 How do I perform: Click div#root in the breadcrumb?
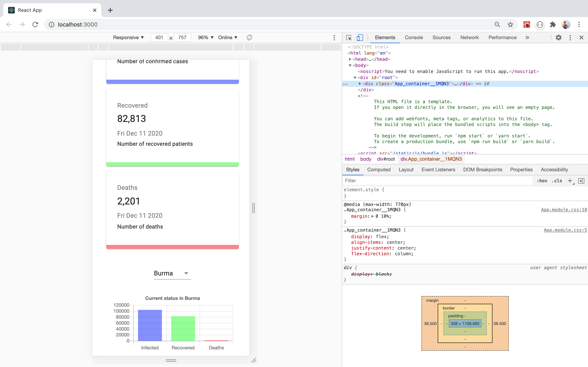pyautogui.click(x=386, y=159)
